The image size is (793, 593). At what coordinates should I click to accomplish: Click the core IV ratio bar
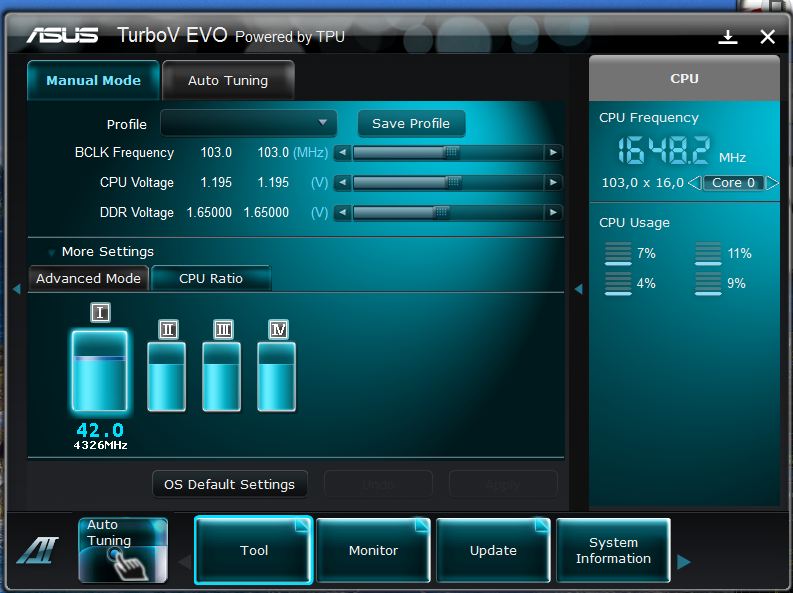click(277, 377)
